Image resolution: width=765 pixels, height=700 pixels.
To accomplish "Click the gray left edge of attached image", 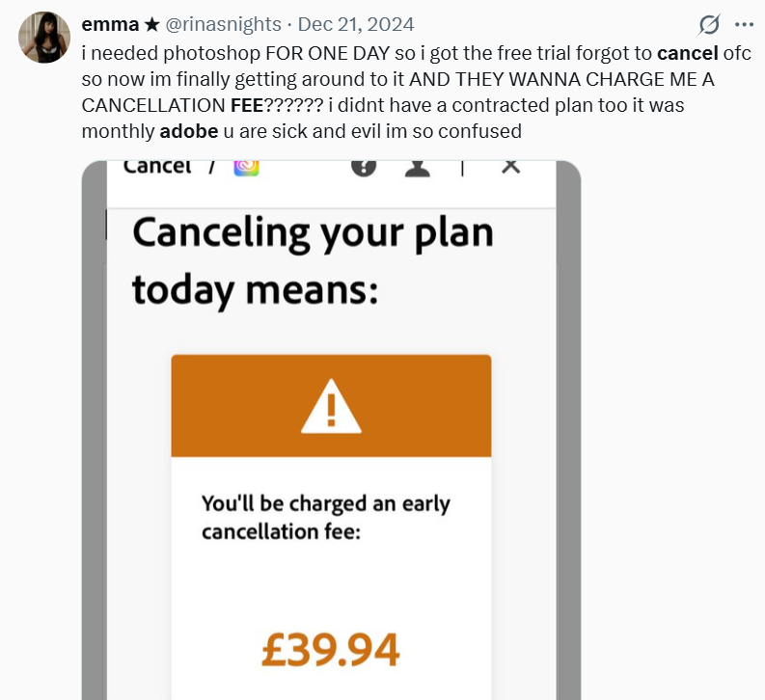I will [94, 434].
